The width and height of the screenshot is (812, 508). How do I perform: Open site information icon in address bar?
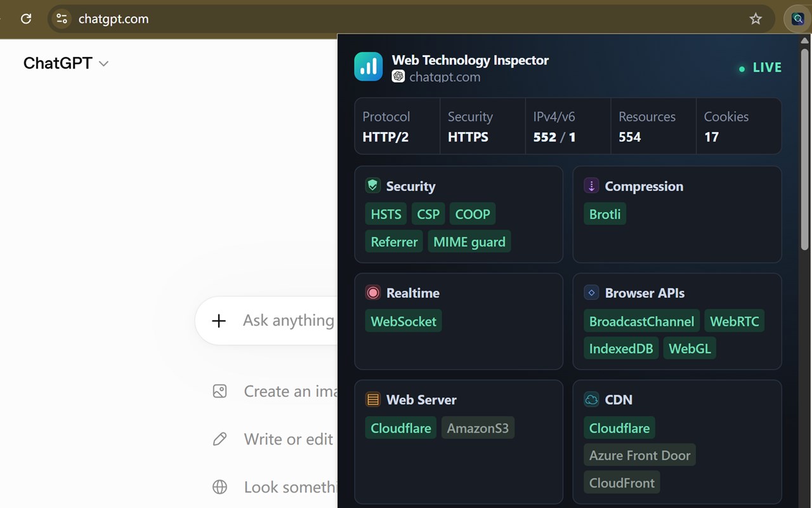pos(62,19)
